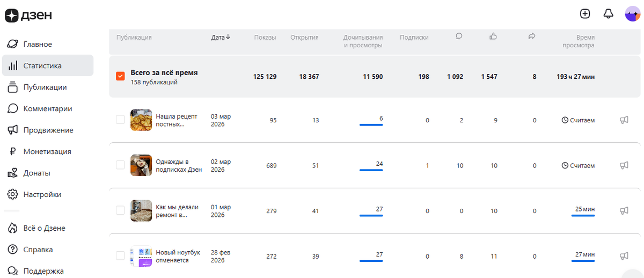Select checkbox for Однажды в подписках Дзен
Screen dimensions: 644x278
coord(121,165)
